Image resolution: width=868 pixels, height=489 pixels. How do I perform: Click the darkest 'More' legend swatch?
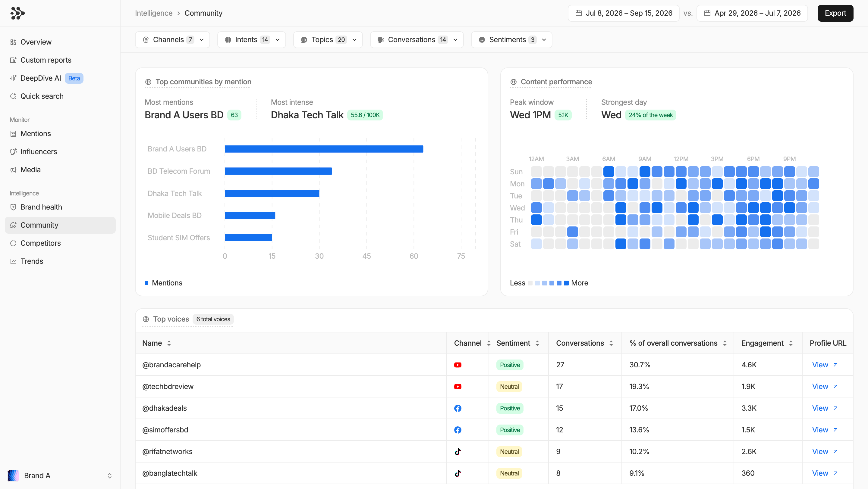566,283
